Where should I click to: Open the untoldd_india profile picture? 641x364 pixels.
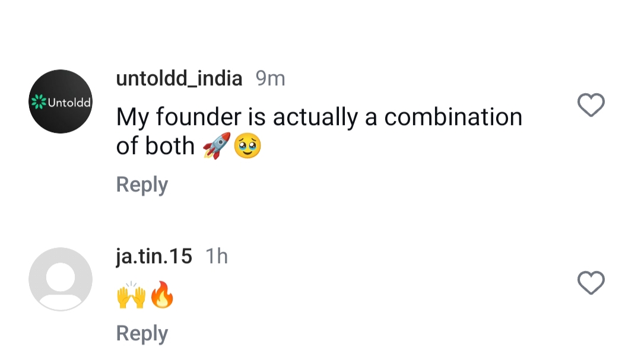click(x=61, y=101)
